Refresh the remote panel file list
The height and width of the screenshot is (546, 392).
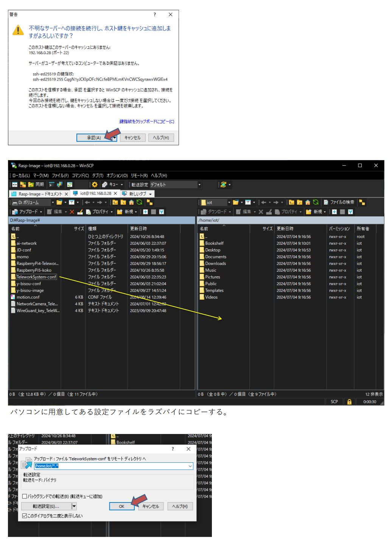coord(316,202)
